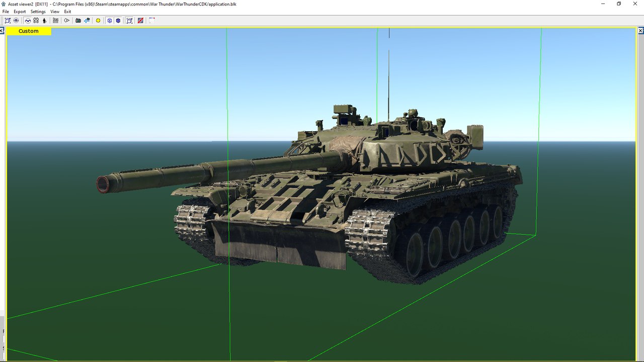Open the File menu
644x362 pixels.
click(6, 12)
